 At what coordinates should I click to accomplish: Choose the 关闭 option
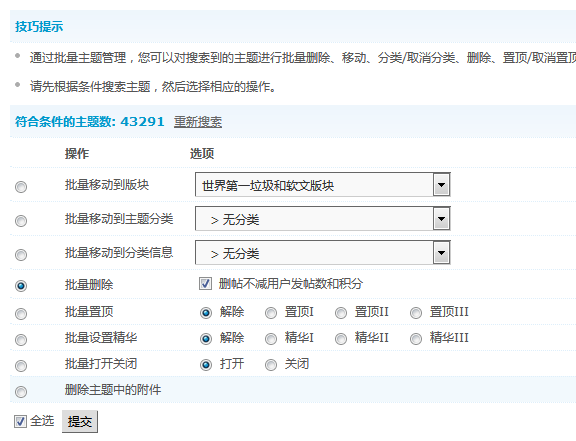coord(271,365)
